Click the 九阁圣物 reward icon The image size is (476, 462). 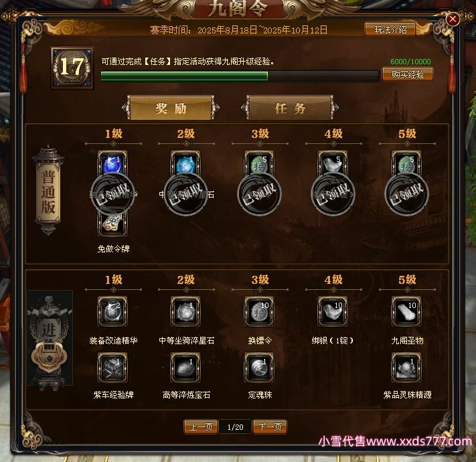[406, 311]
